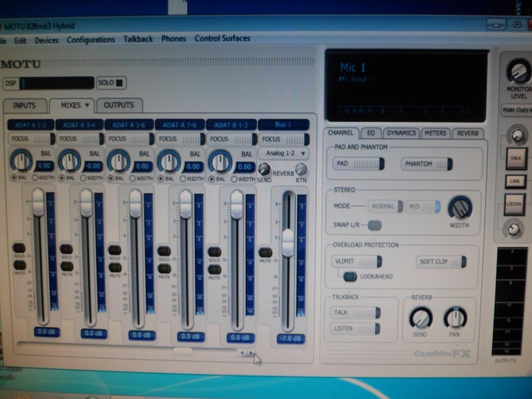This screenshot has width=532, height=399.
Task: Mute the Bus 1 master
Action: (265, 253)
